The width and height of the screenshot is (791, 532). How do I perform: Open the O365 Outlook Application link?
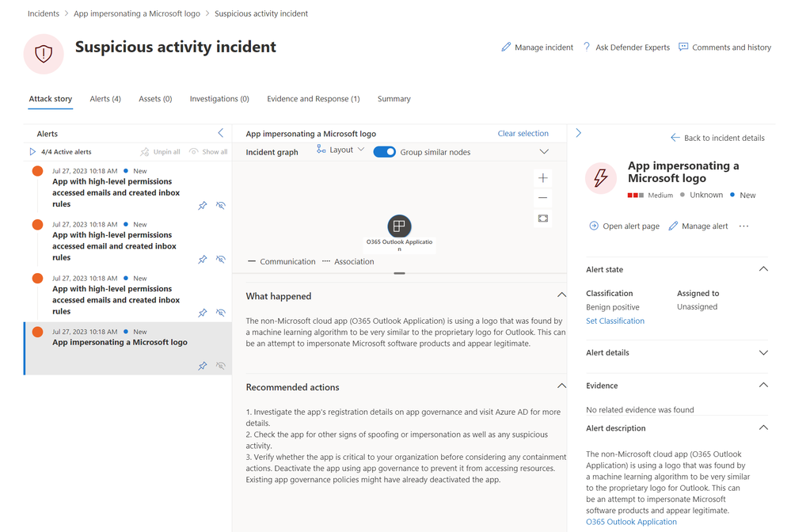pyautogui.click(x=631, y=522)
